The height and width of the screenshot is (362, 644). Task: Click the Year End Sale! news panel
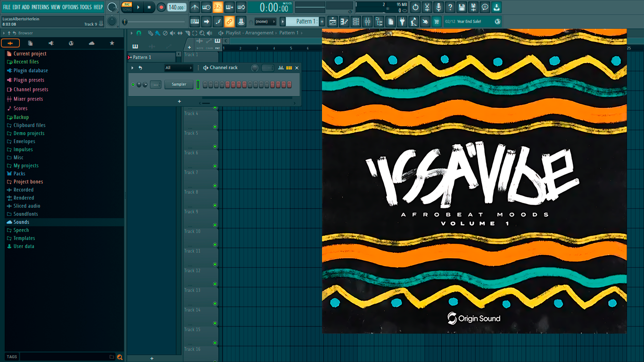click(x=472, y=21)
